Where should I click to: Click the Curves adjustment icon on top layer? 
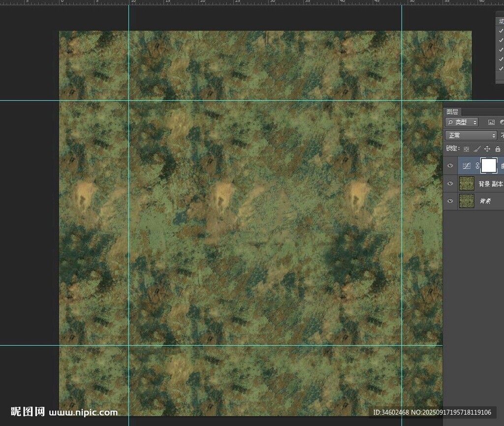pos(467,166)
